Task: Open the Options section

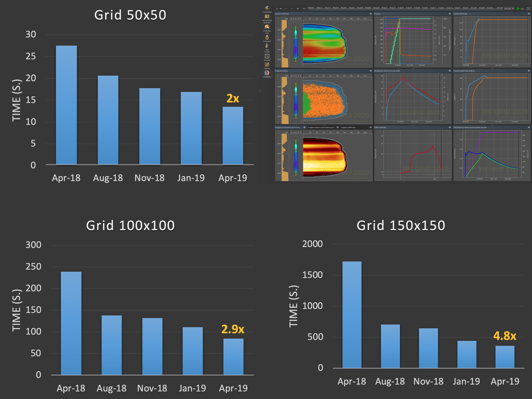Action: pyautogui.click(x=267, y=66)
